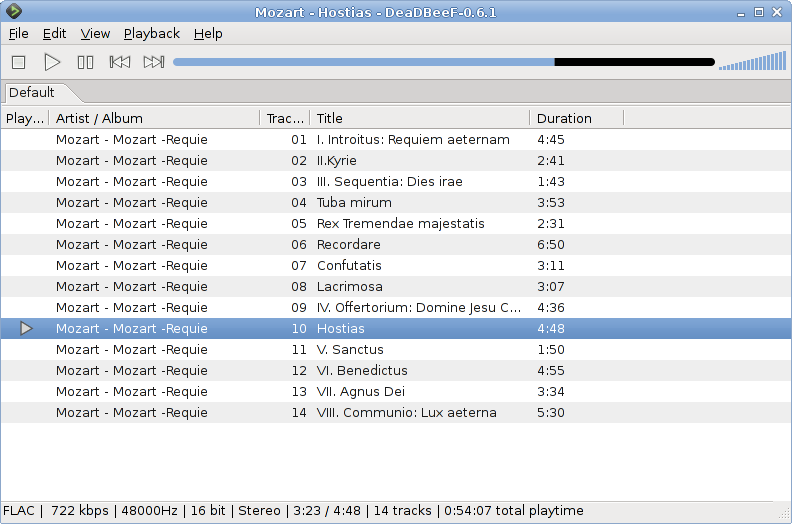Adjust volume using the volume bars

pos(753,61)
